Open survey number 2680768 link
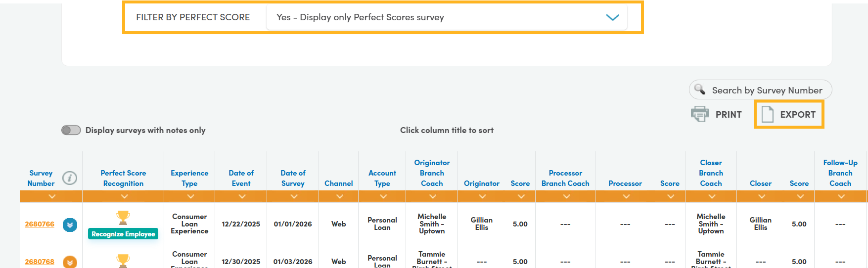This screenshot has width=868, height=268. (x=40, y=262)
